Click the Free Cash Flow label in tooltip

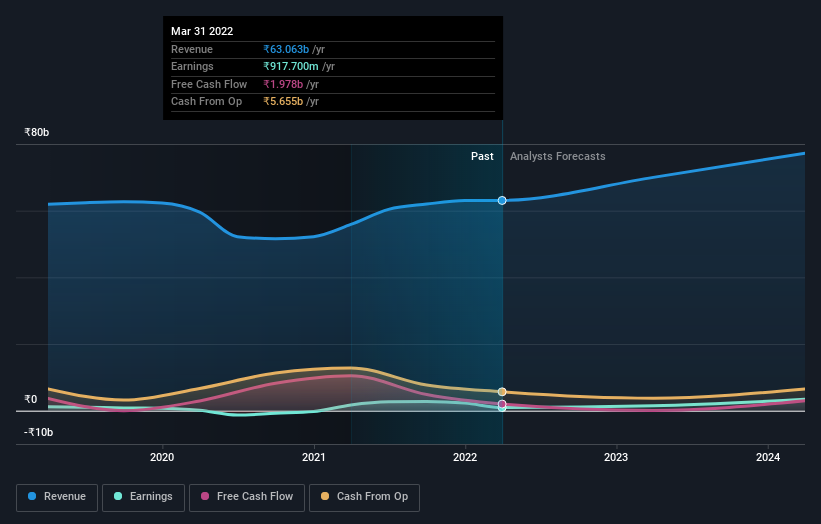point(209,84)
